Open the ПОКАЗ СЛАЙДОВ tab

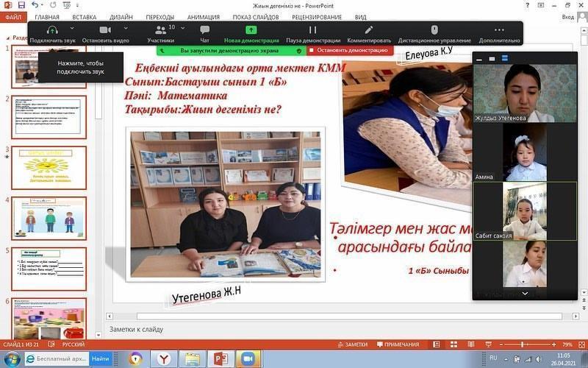[x=256, y=17]
